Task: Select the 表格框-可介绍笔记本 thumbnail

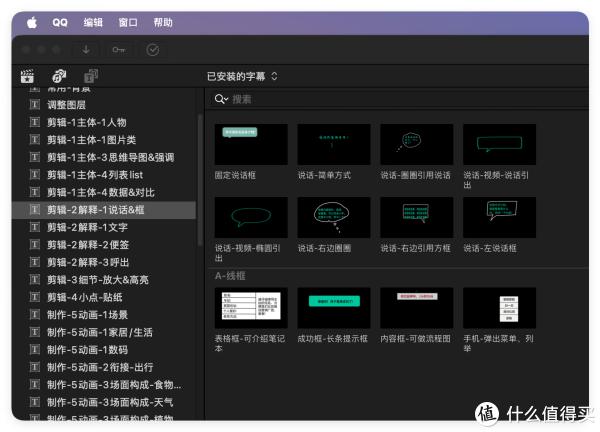Action: pyautogui.click(x=251, y=308)
